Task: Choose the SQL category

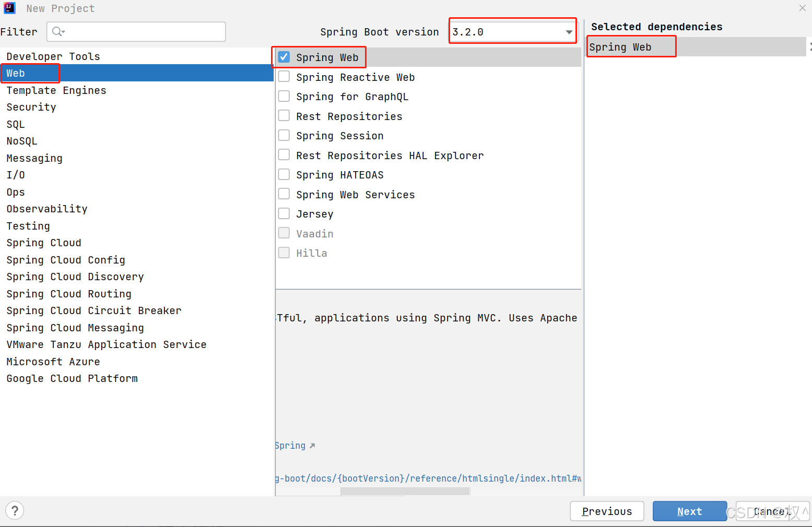Action: click(137, 124)
